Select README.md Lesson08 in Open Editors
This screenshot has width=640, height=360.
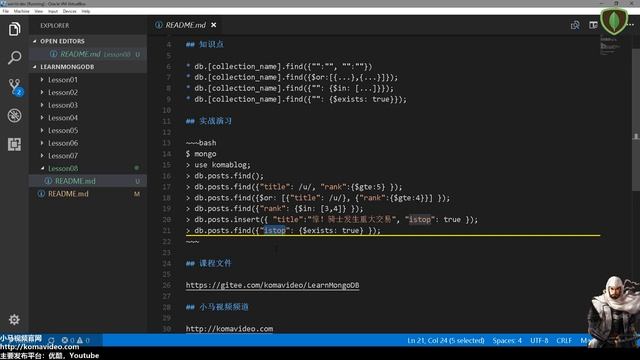[88, 54]
